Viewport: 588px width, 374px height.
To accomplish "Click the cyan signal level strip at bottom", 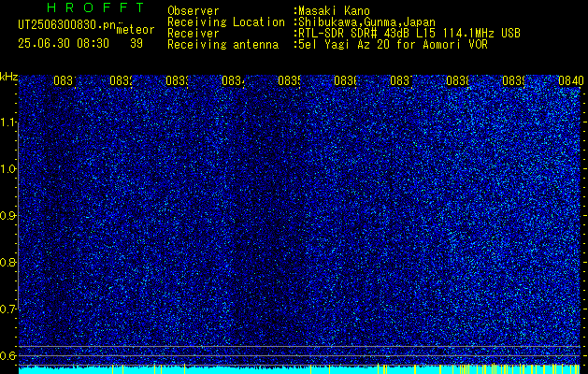I will coord(299,370).
